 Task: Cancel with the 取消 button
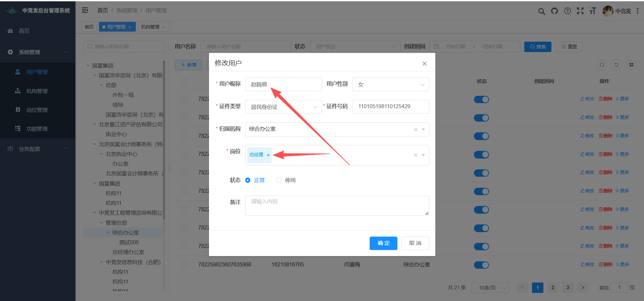pos(415,243)
